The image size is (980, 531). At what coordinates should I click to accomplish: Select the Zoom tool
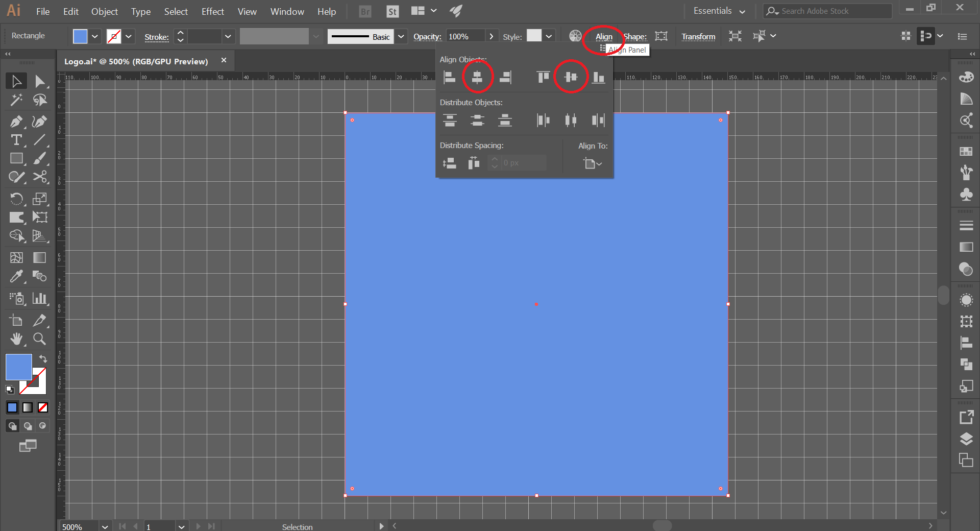(x=39, y=339)
